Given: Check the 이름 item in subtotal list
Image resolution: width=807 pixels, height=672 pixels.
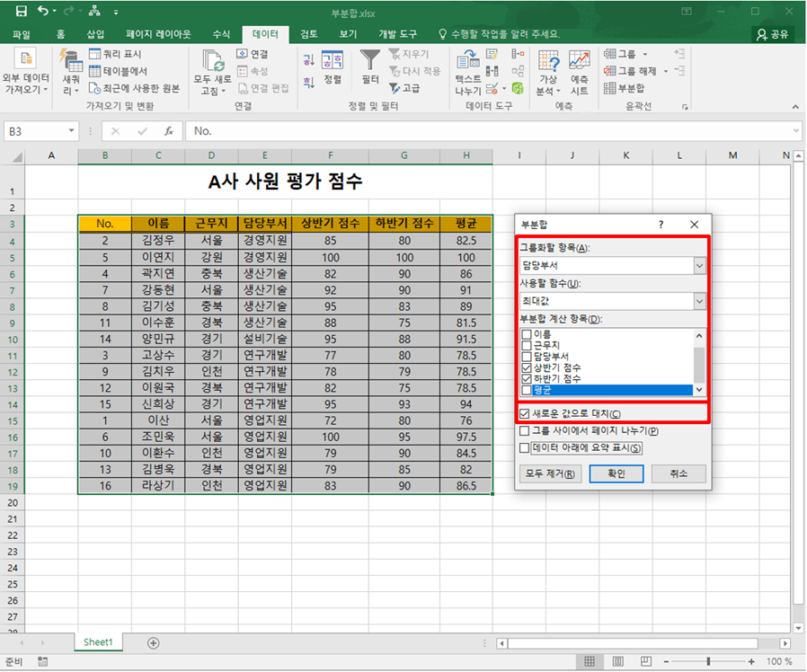Looking at the screenshot, I should 527,334.
